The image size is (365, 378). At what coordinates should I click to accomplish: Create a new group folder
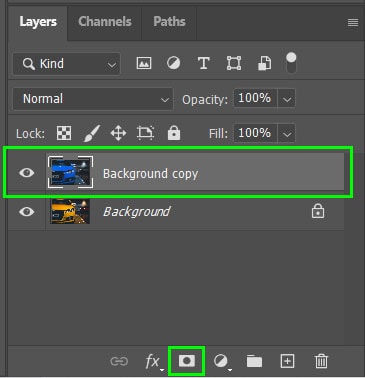click(x=254, y=361)
